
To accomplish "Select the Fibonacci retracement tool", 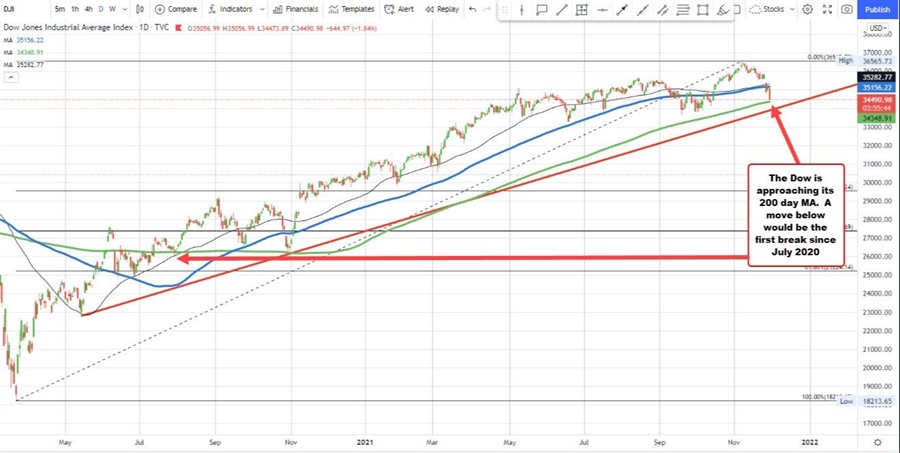I will [x=682, y=10].
